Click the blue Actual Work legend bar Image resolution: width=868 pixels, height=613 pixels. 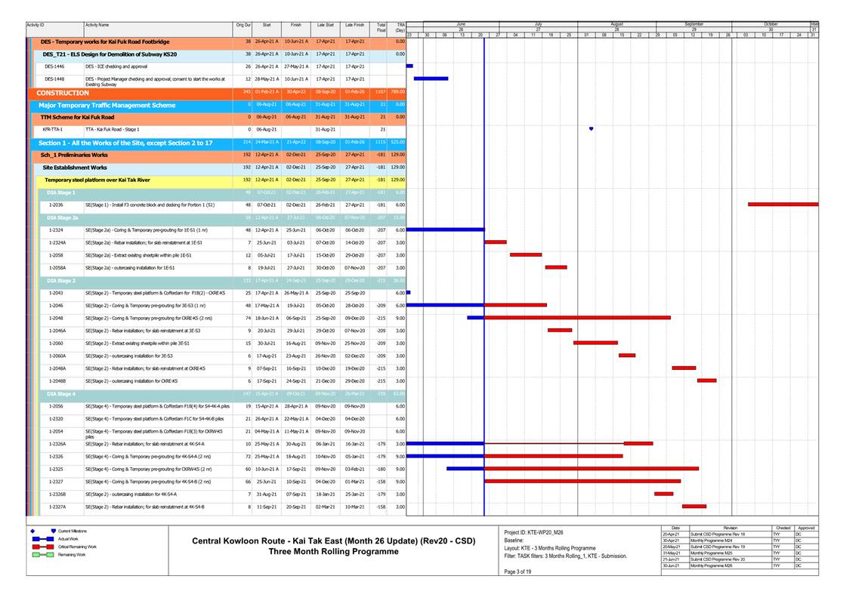coord(43,539)
